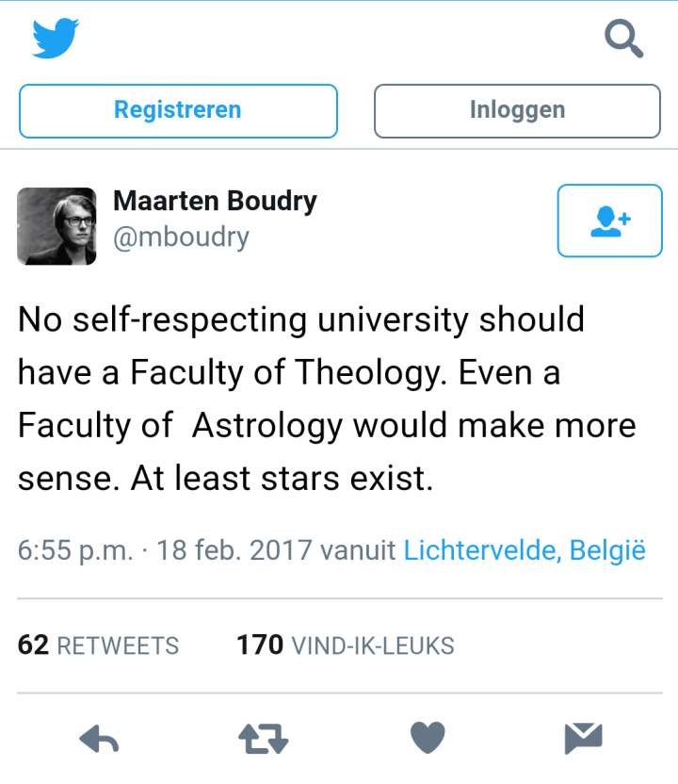The height and width of the screenshot is (784, 678).
Task: Click the "At least stars exist." sentence
Action: coord(281,480)
